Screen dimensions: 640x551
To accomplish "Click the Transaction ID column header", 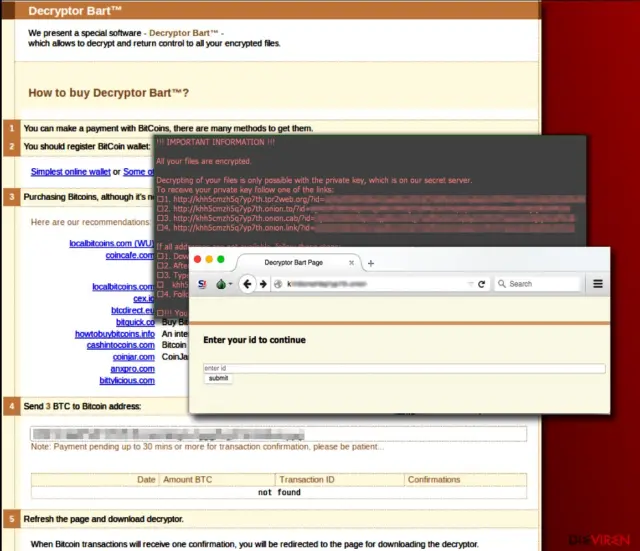I will [307, 480].
